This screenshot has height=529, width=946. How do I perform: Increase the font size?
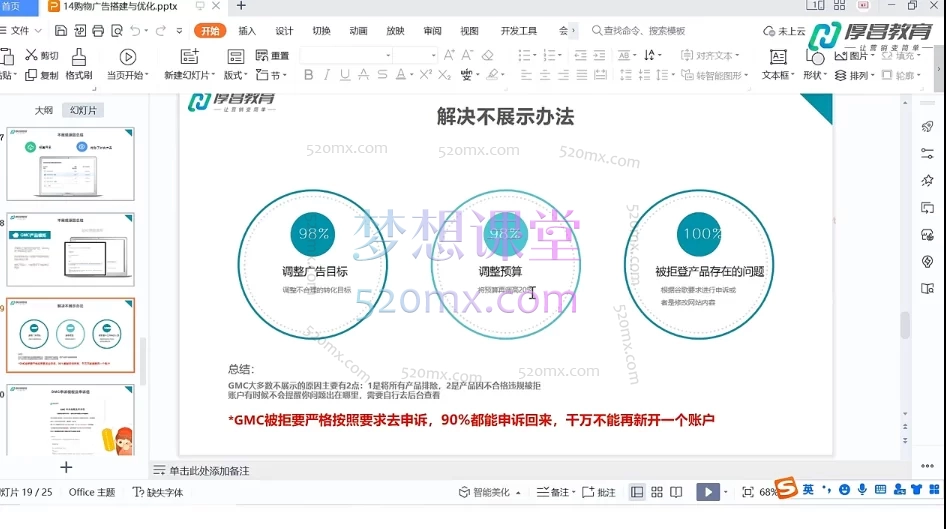tap(449, 55)
